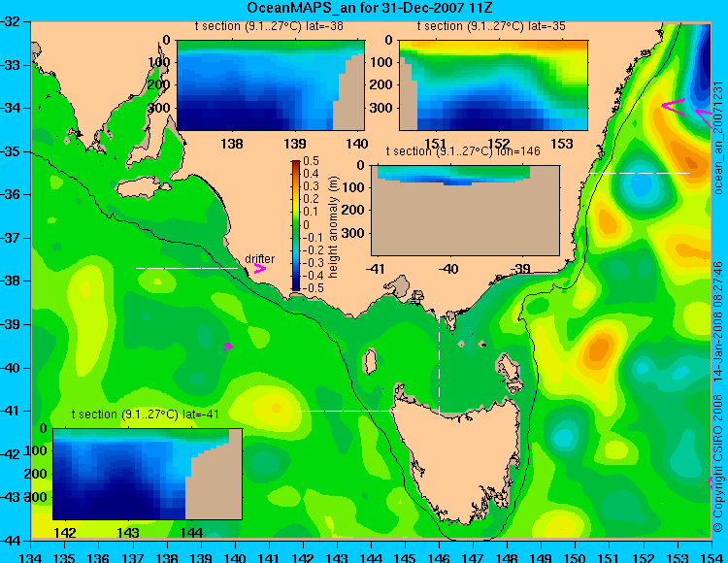Image resolution: width=728 pixels, height=563 pixels.
Task: Click the '© Copyright CSIRO 2008' notice
Action: click(x=718, y=463)
